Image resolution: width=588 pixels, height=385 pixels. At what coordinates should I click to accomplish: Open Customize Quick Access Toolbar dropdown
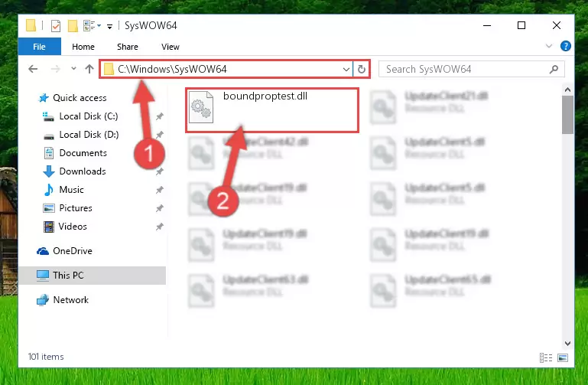109,26
